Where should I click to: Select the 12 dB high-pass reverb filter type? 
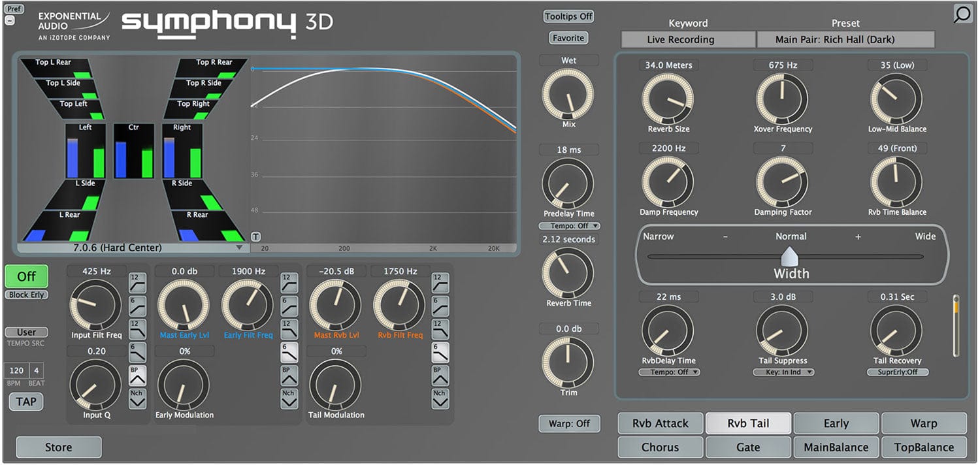(x=440, y=282)
